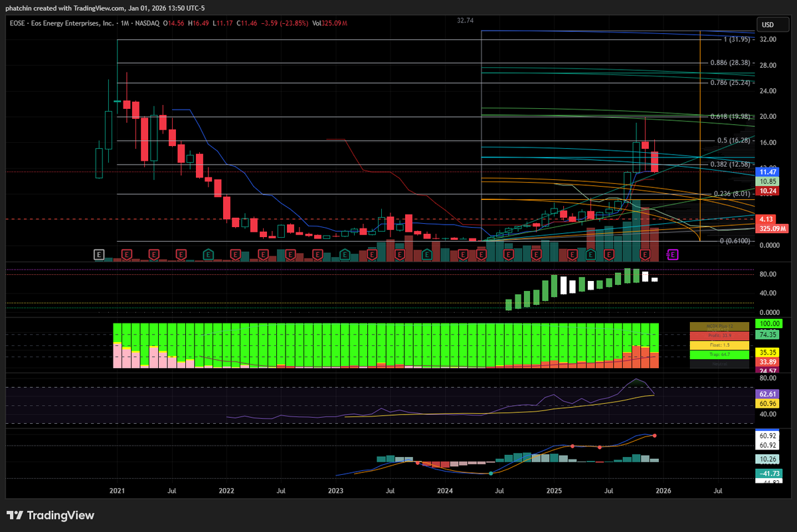The width and height of the screenshot is (797, 532).
Task: Click the TradingView logo at bottom left
Action: click(50, 515)
